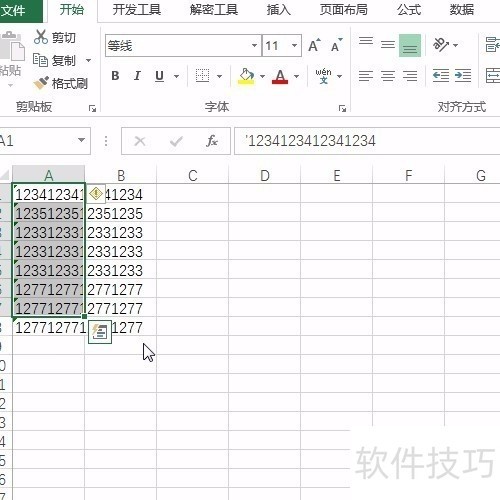The height and width of the screenshot is (500, 500).
Task: Decrease font size with small A
Action: coord(336,45)
